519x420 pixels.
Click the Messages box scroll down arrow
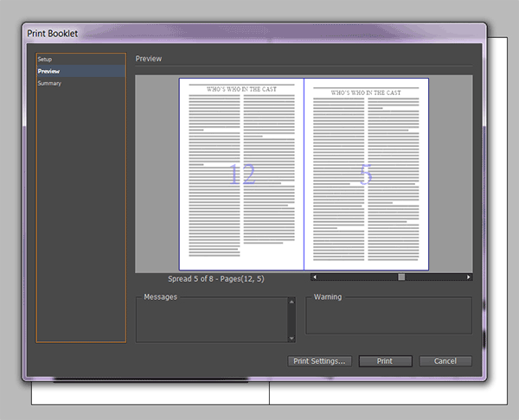click(292, 338)
